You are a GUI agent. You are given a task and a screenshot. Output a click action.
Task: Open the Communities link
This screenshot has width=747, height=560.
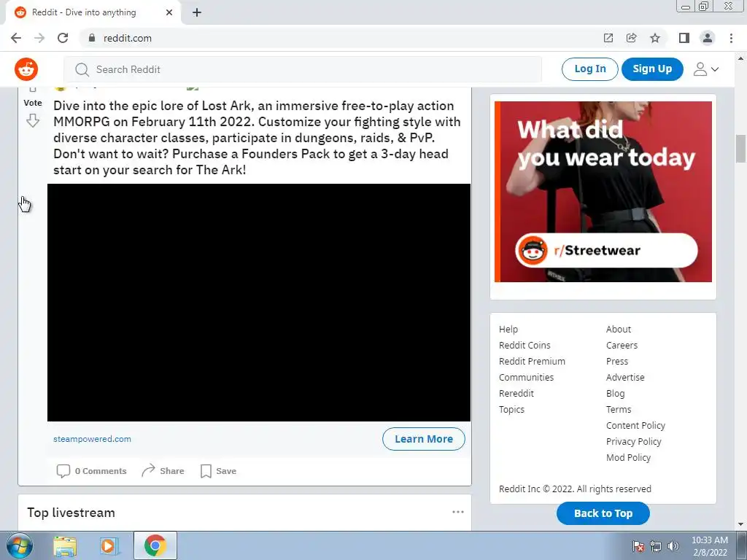527,377
